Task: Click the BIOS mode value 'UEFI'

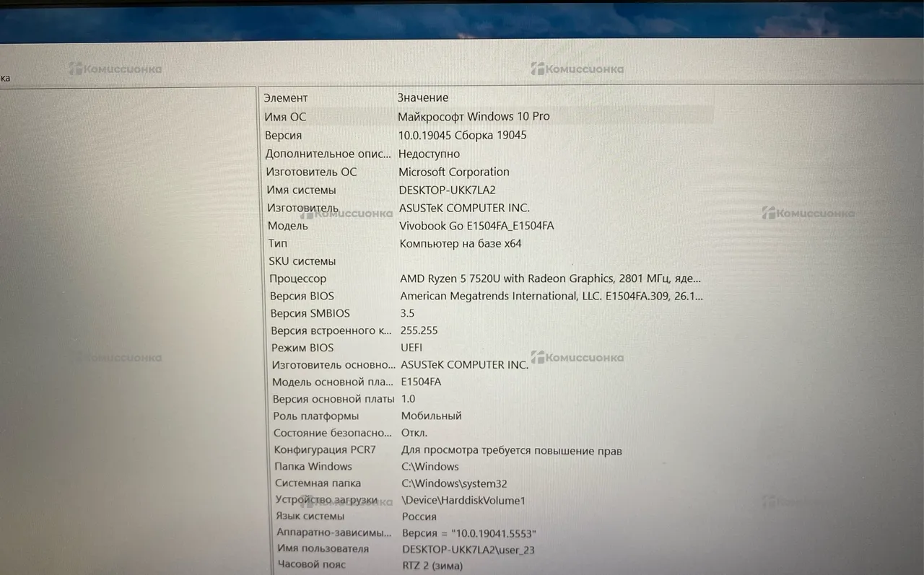Action: click(411, 348)
